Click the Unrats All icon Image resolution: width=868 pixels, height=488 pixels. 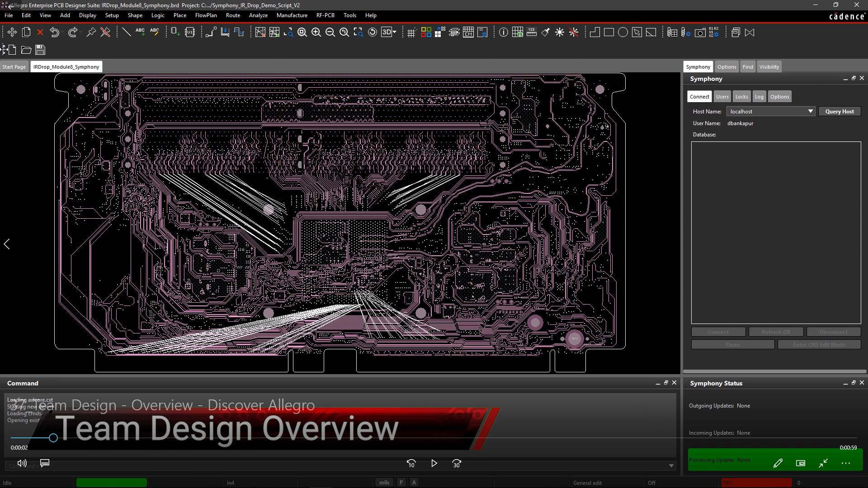coord(260,32)
